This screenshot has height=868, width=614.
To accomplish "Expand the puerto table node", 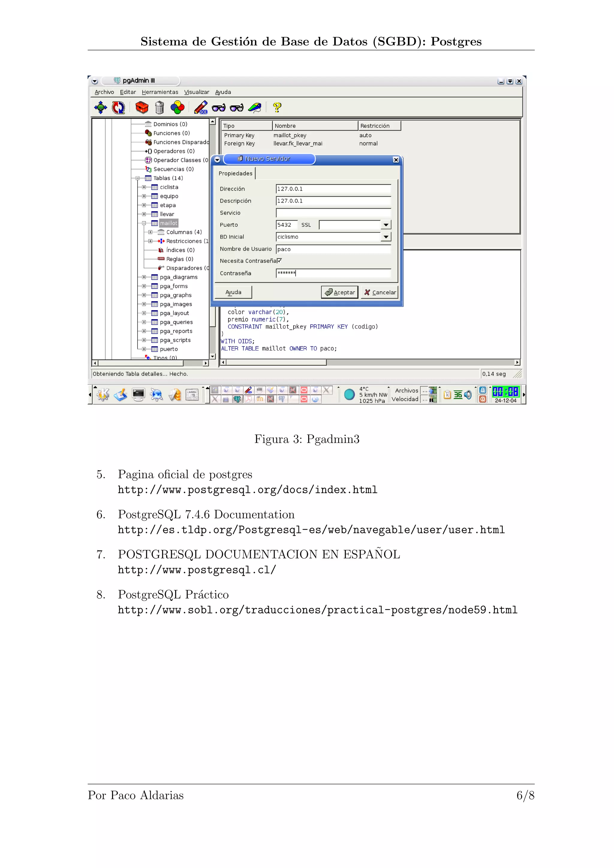I will [144, 349].
